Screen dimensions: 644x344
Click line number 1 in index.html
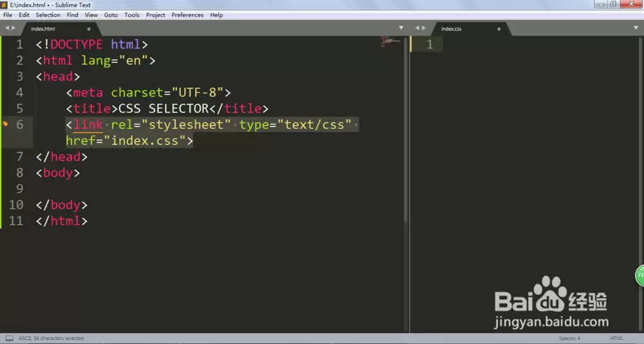[x=19, y=44]
